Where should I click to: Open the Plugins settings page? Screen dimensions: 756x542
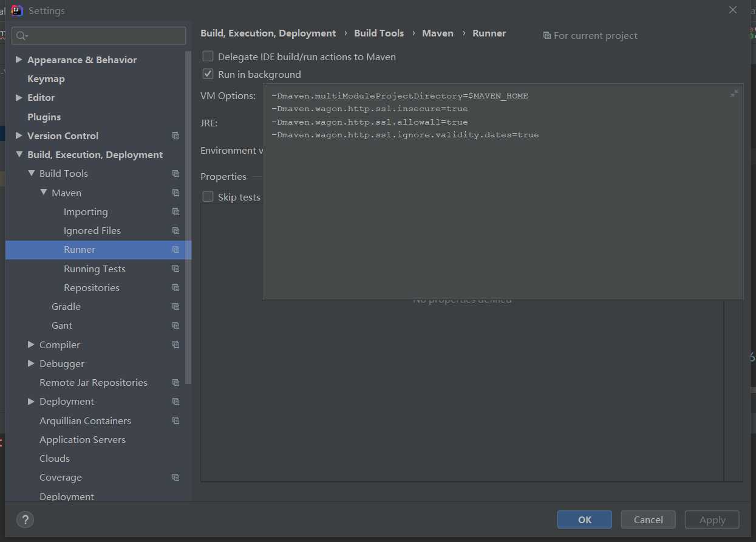(x=44, y=117)
